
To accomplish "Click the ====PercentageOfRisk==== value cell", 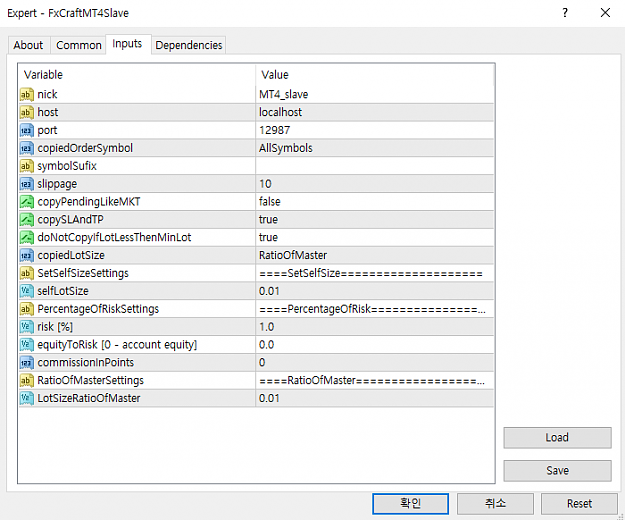I will click(374, 309).
